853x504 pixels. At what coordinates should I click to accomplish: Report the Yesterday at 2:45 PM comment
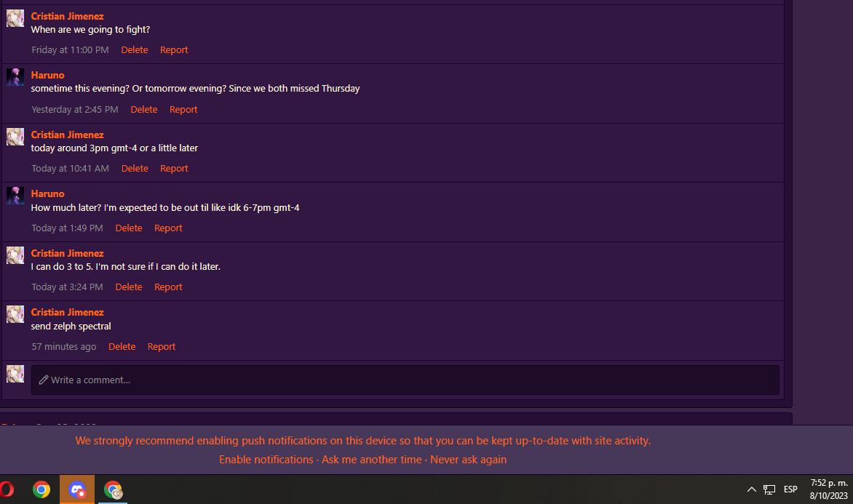(183, 109)
